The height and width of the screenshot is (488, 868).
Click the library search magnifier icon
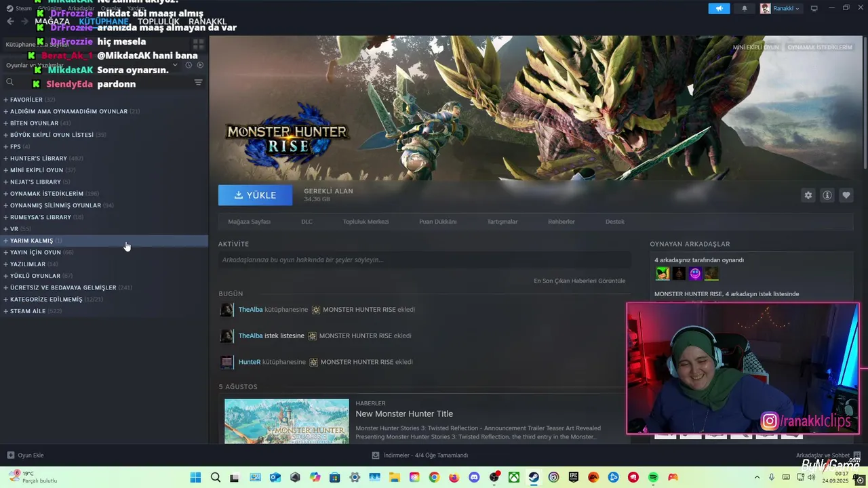pos(10,82)
